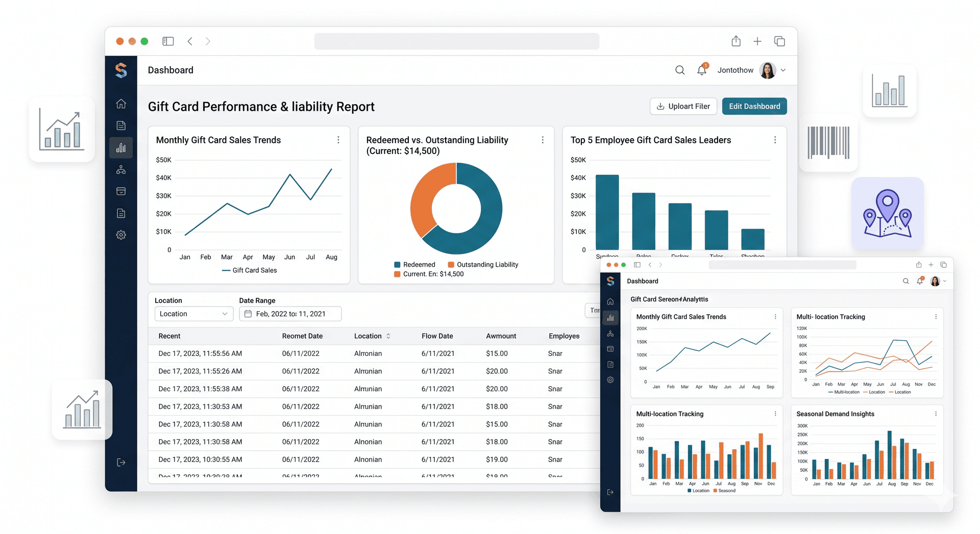Click Recent column header
Screen dimensions: 980x534
point(169,336)
